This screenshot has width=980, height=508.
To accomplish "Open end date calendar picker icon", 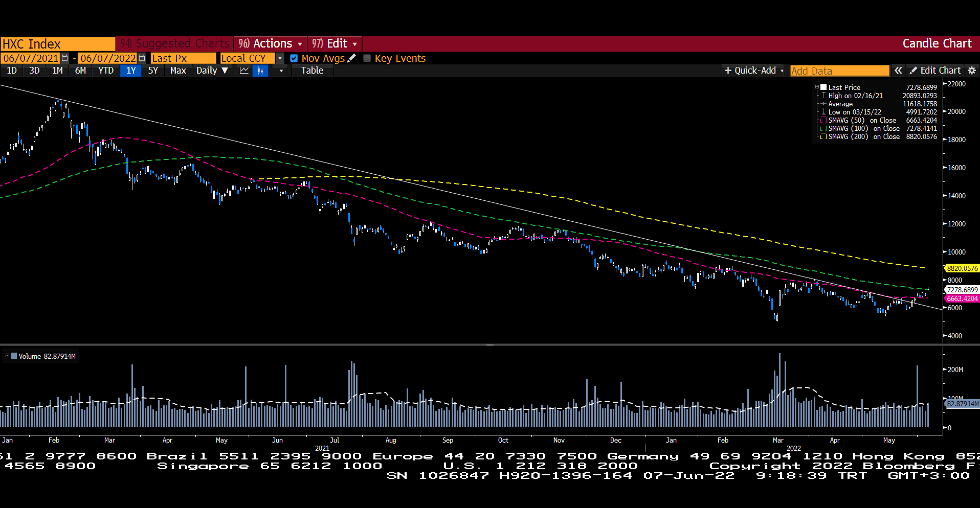I will (x=142, y=58).
